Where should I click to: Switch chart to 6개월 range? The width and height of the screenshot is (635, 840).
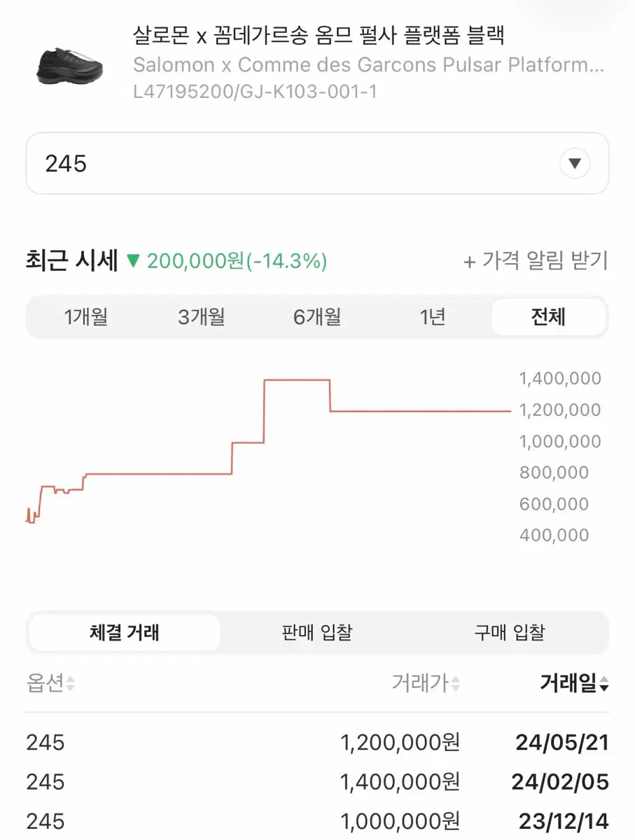317,318
